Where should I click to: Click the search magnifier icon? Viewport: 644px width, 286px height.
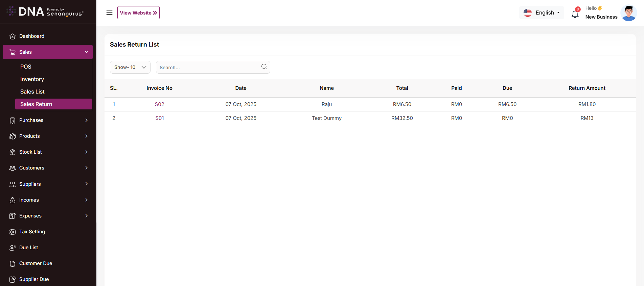point(264,67)
